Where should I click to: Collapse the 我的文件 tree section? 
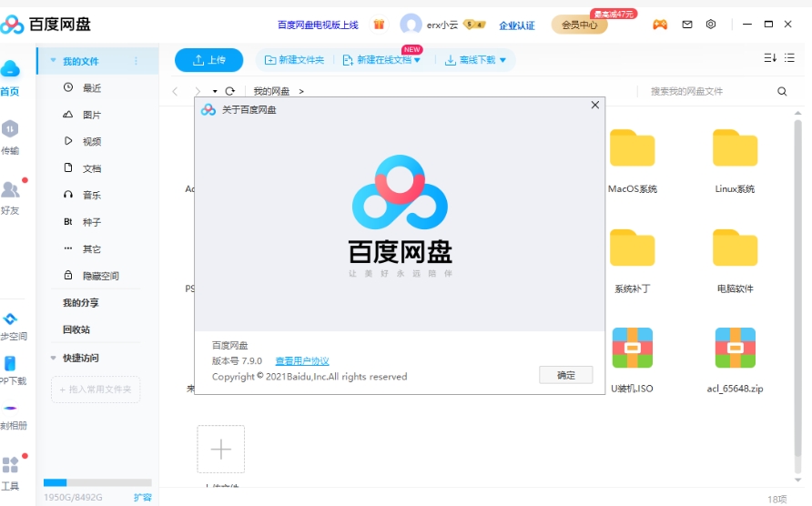click(53, 61)
